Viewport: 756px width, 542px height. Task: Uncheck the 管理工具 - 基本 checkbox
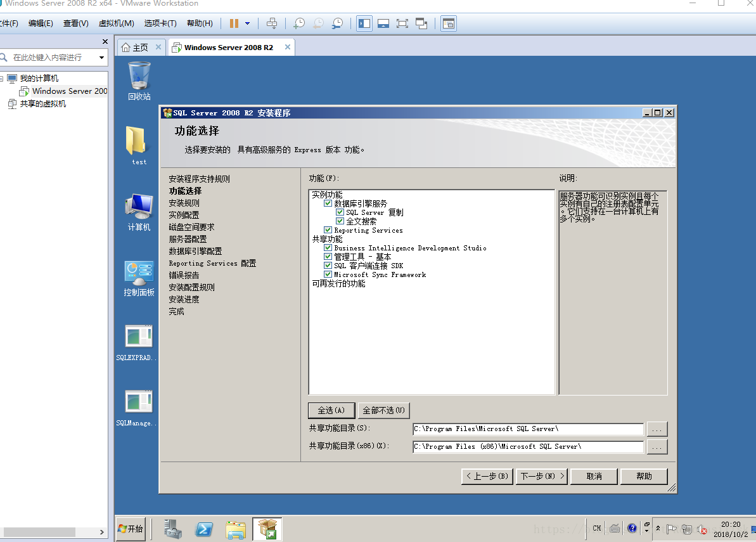328,257
